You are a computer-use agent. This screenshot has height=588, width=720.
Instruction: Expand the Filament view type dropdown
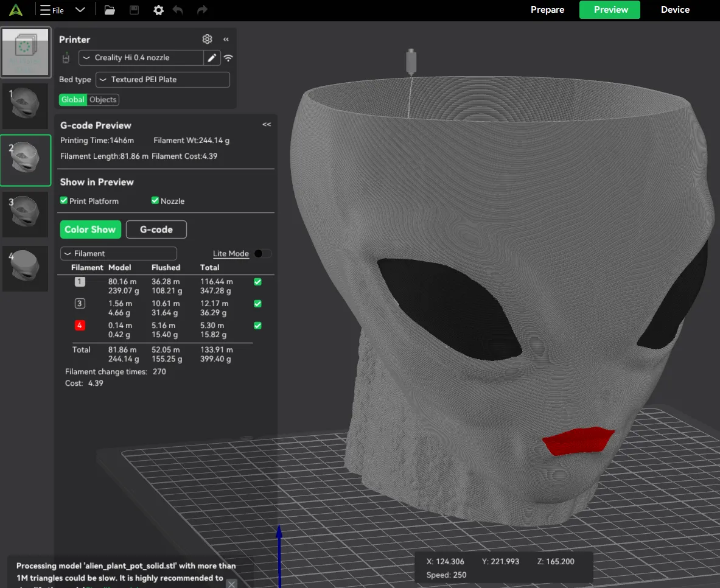[119, 254]
